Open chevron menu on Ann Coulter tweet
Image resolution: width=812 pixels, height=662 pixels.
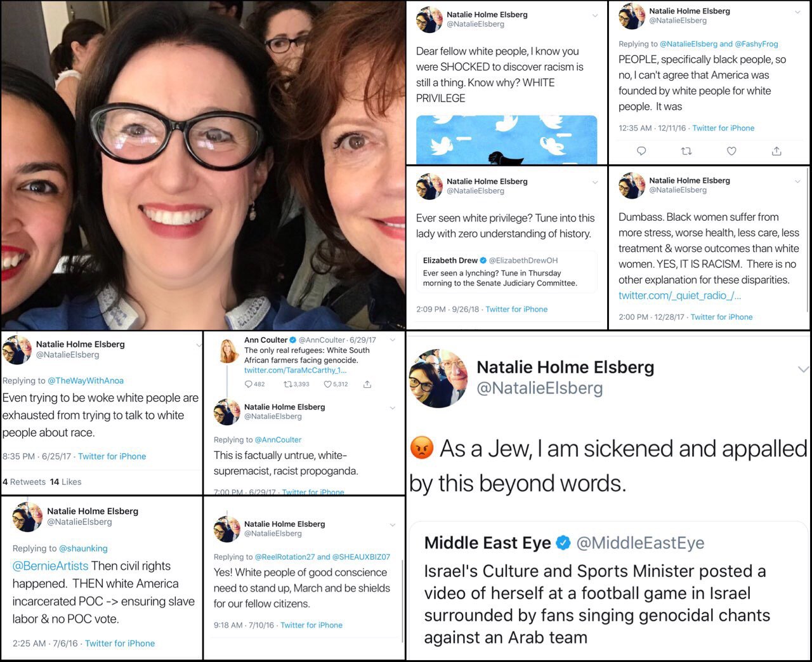pos(393,340)
